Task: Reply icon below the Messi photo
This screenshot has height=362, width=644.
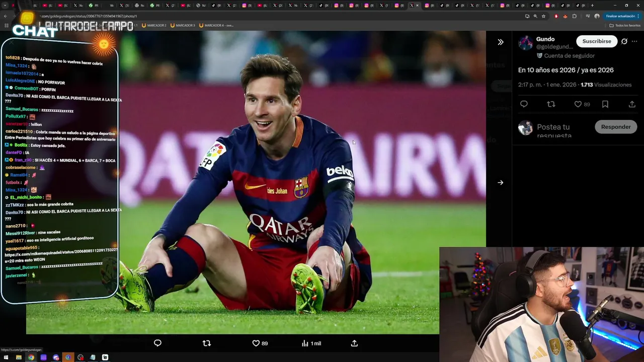Action: click(157, 343)
